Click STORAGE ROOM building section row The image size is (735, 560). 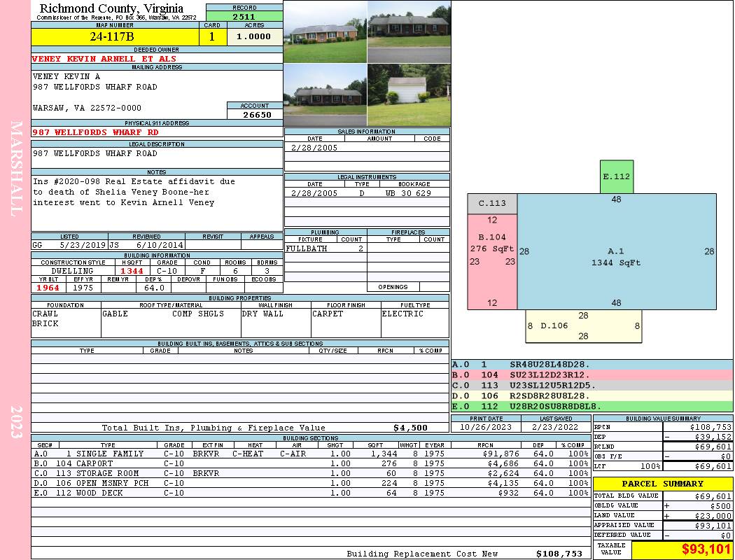coord(310,473)
